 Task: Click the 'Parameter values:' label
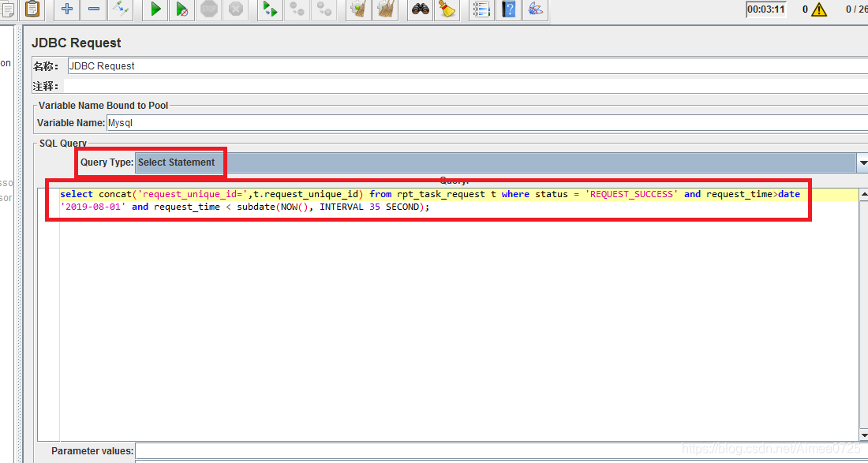point(92,451)
